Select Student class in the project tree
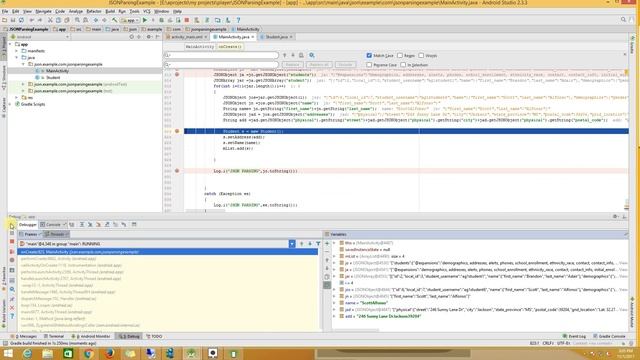The width and height of the screenshot is (640, 360). (53, 78)
